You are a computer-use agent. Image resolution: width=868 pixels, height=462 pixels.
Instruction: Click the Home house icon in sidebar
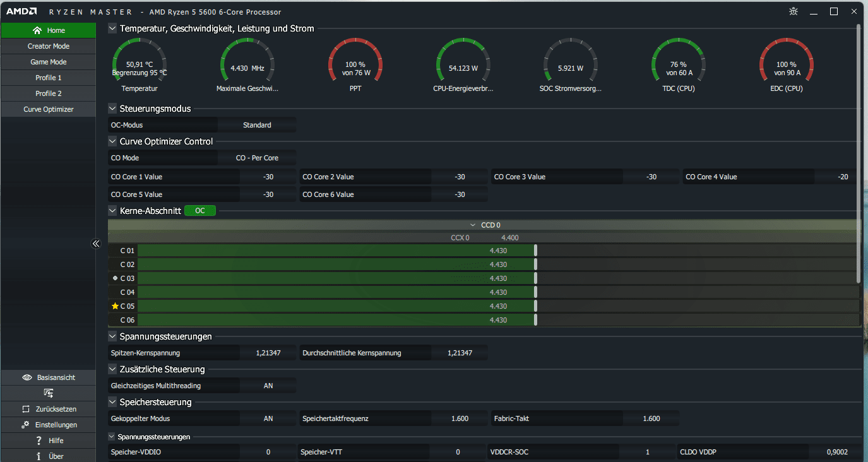[x=37, y=30]
